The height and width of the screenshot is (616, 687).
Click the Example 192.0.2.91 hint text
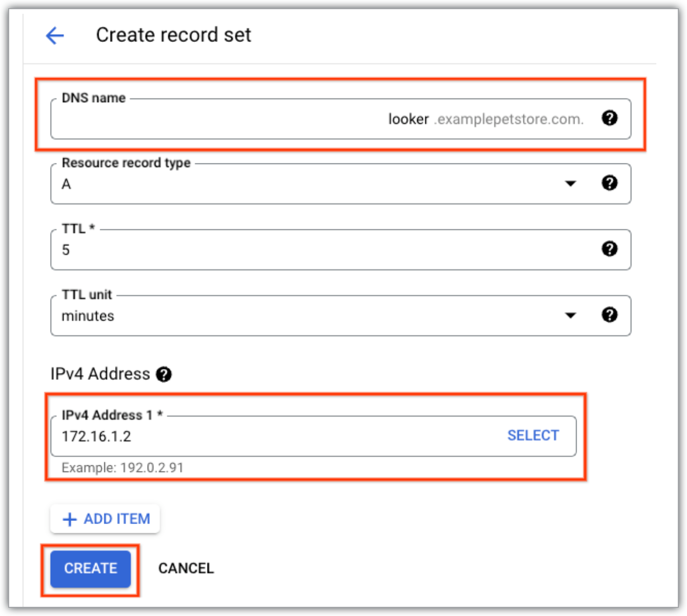122,468
